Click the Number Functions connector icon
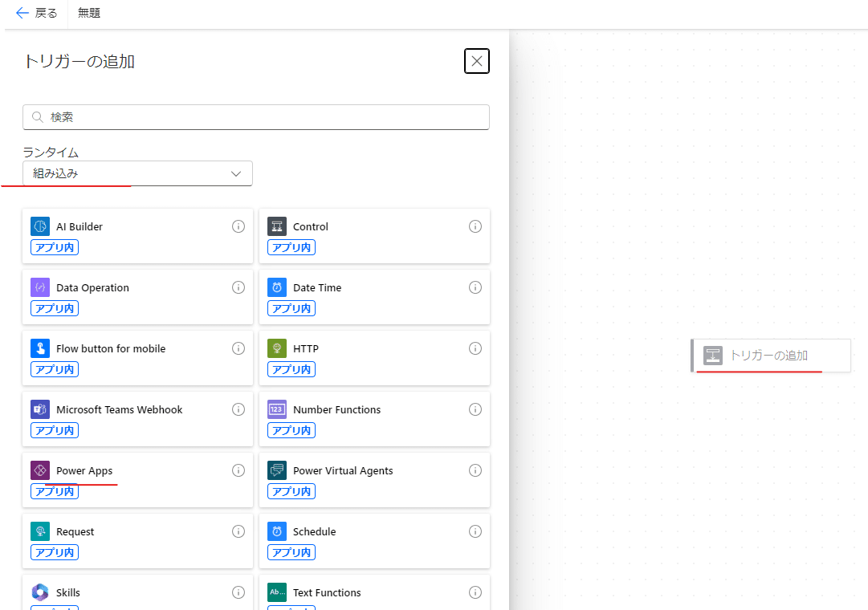This screenshot has width=868, height=610. tap(277, 409)
